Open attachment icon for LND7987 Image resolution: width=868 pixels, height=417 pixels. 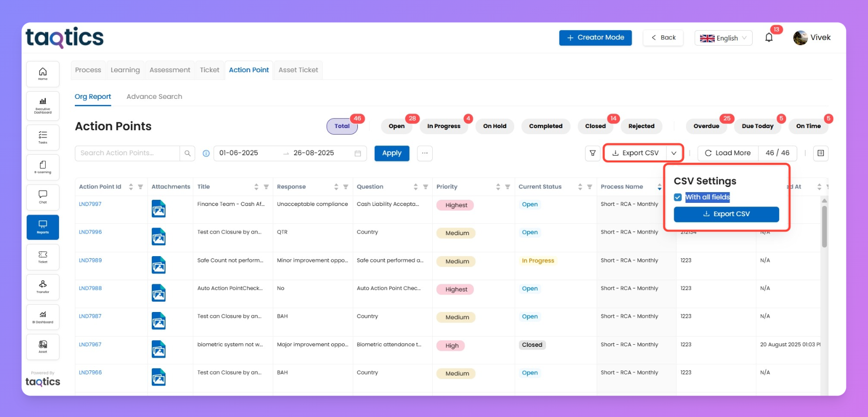click(159, 321)
